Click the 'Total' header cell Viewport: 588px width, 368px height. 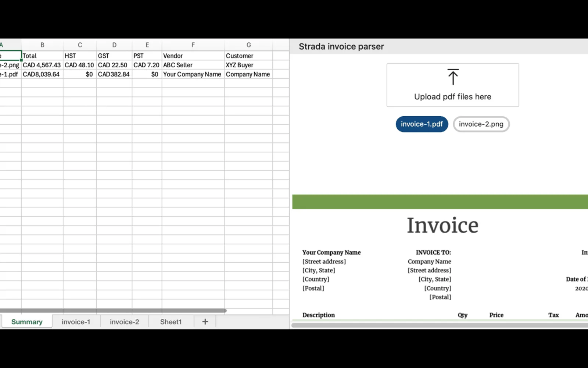[42, 56]
